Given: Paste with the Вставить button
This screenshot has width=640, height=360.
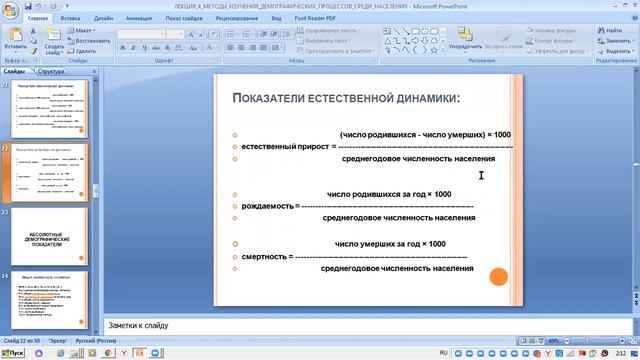Looking at the screenshot, I should tap(16, 40).
